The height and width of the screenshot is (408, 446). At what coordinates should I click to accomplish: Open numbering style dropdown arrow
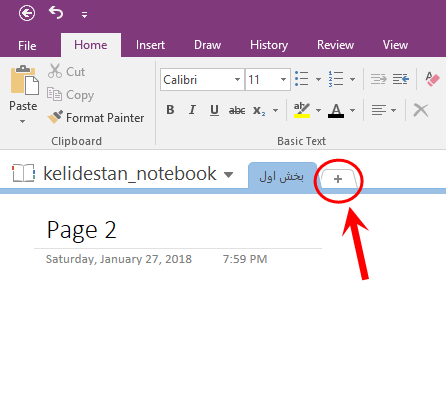(x=352, y=79)
